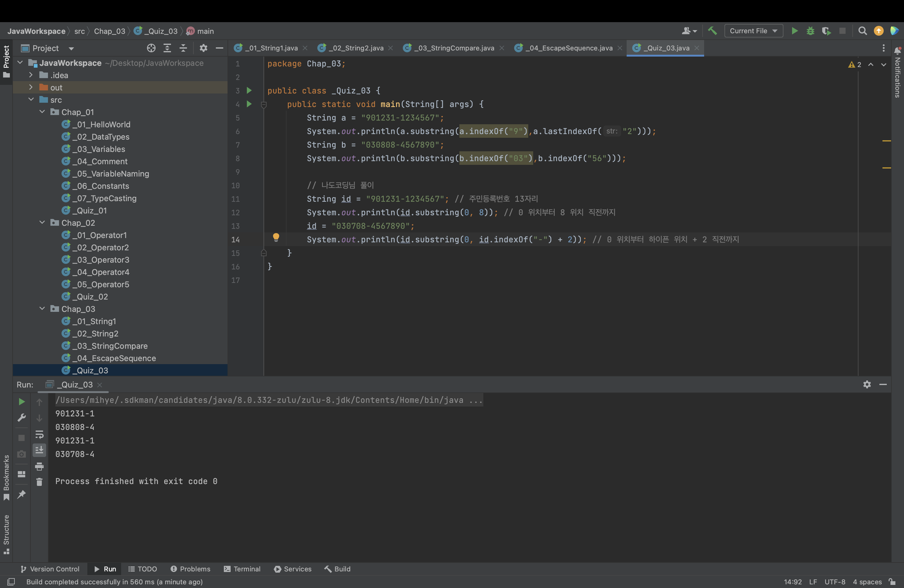This screenshot has height=588, width=904.
Task: Open the Current File run configuration dropdown
Action: pyautogui.click(x=753, y=31)
